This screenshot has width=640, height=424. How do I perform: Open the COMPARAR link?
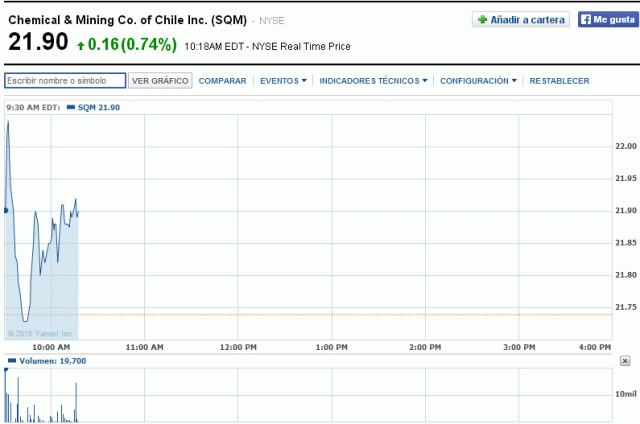[x=222, y=81]
